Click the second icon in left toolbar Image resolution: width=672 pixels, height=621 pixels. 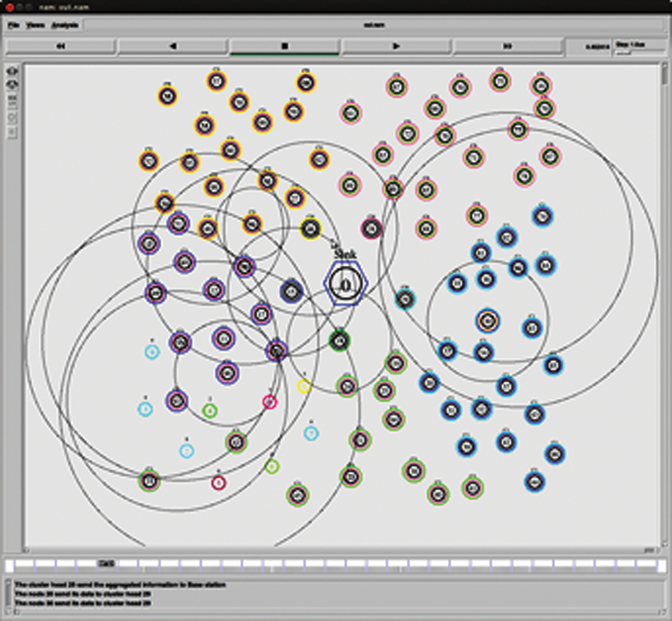coord(12,84)
